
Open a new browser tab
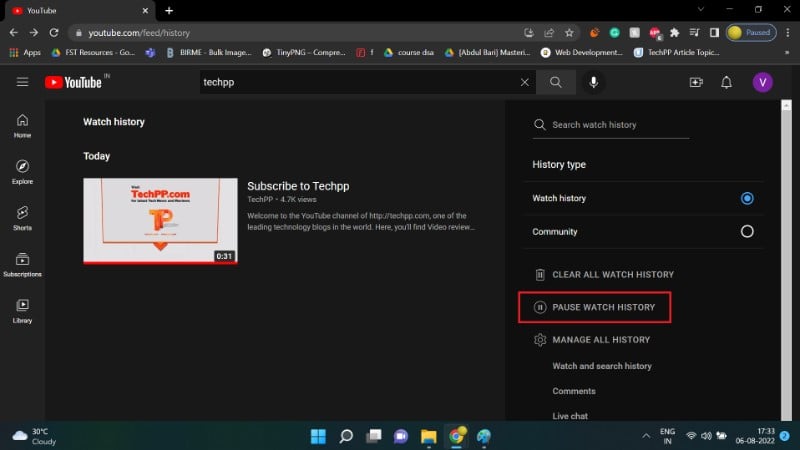point(169,10)
